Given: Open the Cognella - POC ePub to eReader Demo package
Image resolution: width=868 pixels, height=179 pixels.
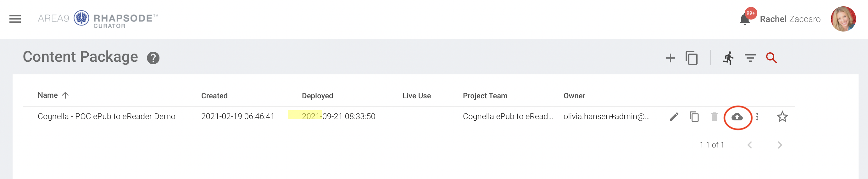Looking at the screenshot, I should pos(107,117).
